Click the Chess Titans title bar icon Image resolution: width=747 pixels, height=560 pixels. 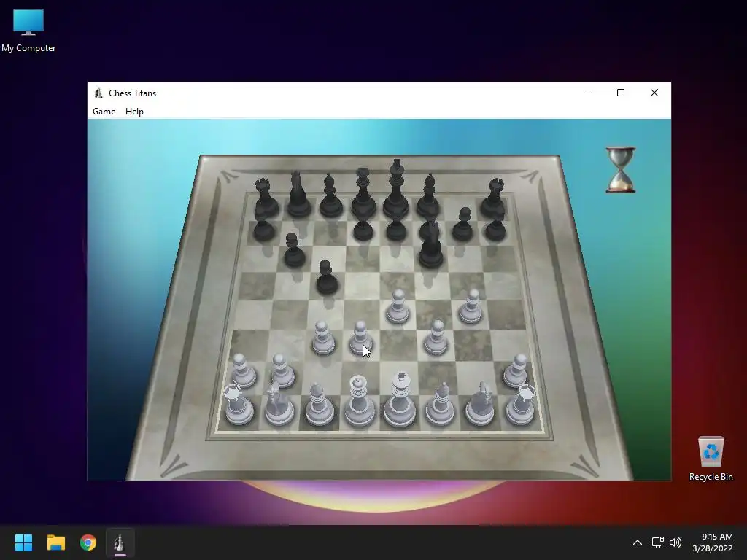tap(98, 93)
